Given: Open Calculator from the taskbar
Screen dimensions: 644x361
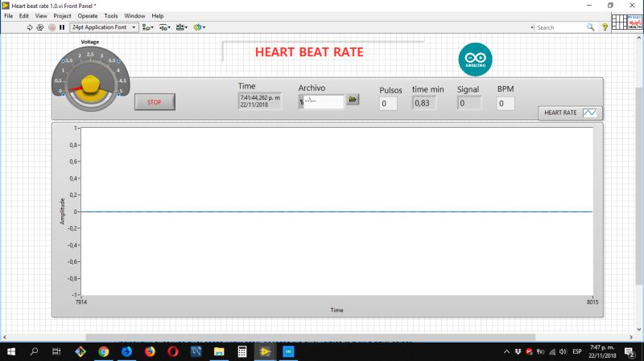Looking at the screenshot, I should pos(242,351).
